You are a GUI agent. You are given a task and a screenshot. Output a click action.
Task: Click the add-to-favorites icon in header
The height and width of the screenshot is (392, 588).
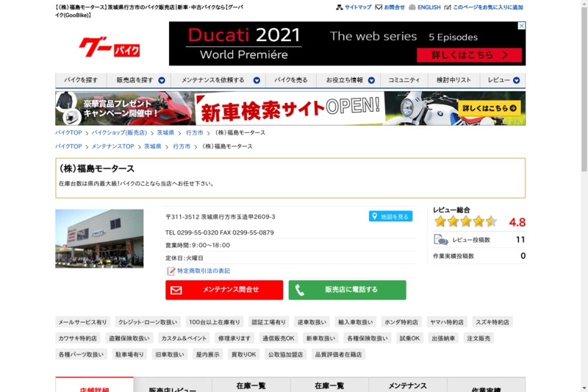click(448, 7)
